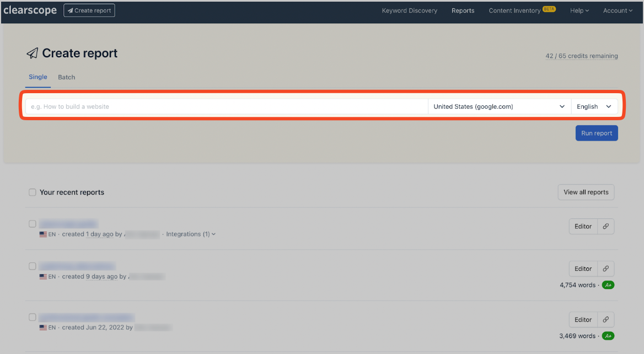
Task: Open the United States (google.com) dropdown
Action: pyautogui.click(x=500, y=106)
